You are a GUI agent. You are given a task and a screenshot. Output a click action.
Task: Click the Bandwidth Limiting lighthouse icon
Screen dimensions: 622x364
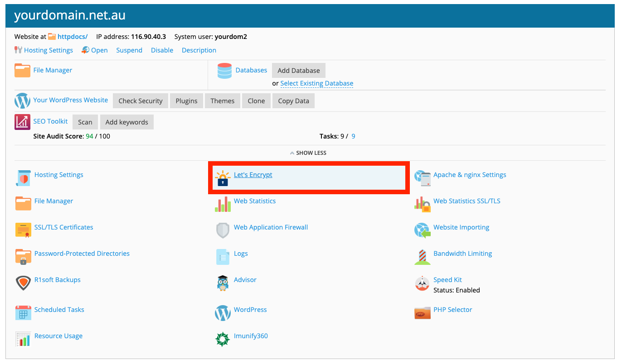tap(423, 257)
